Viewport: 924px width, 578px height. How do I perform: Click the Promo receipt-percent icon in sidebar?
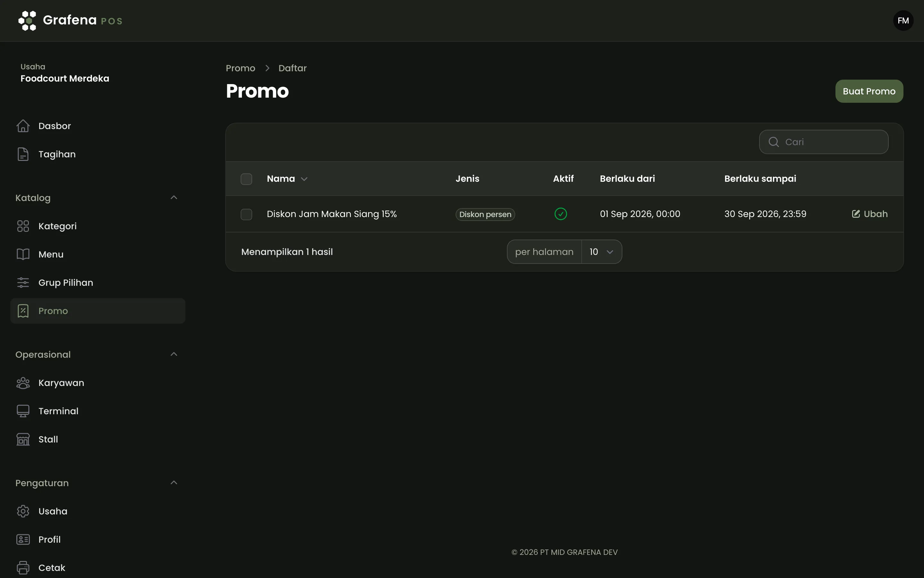(23, 311)
